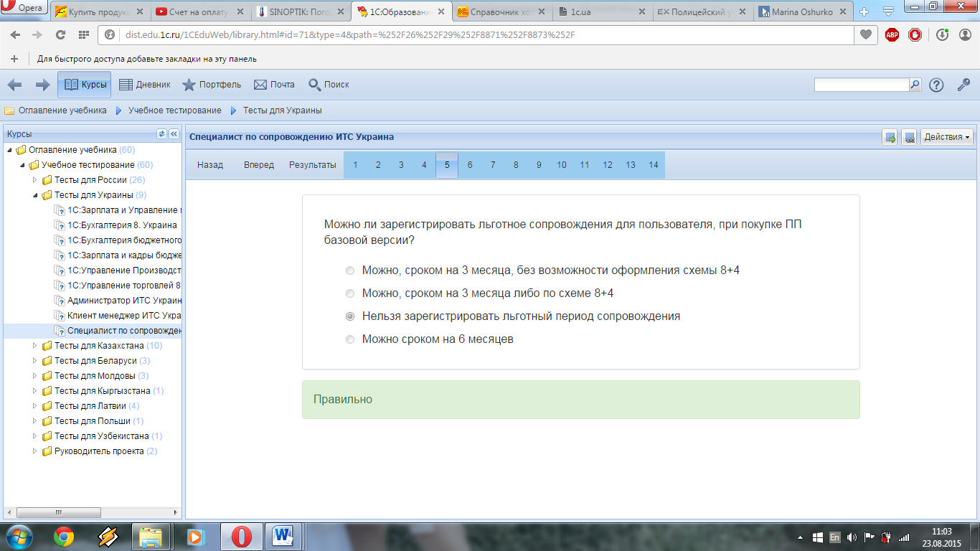This screenshot has height=551, width=980.
Task: Expand Тесты для Молдовы folder
Action: [36, 376]
